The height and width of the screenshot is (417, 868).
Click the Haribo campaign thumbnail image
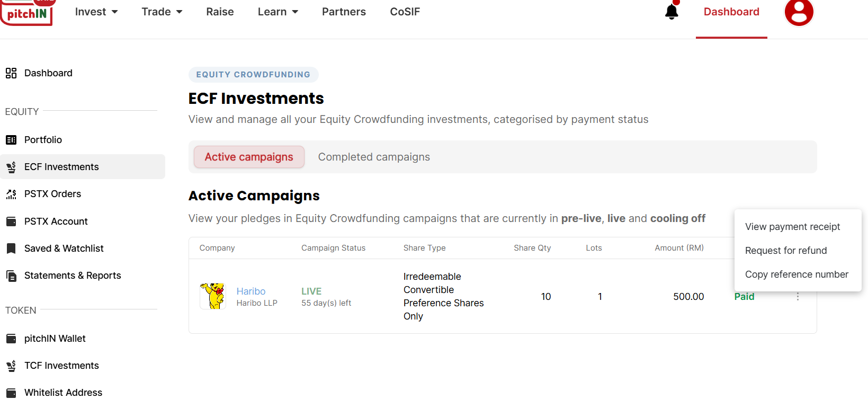pyautogui.click(x=213, y=296)
